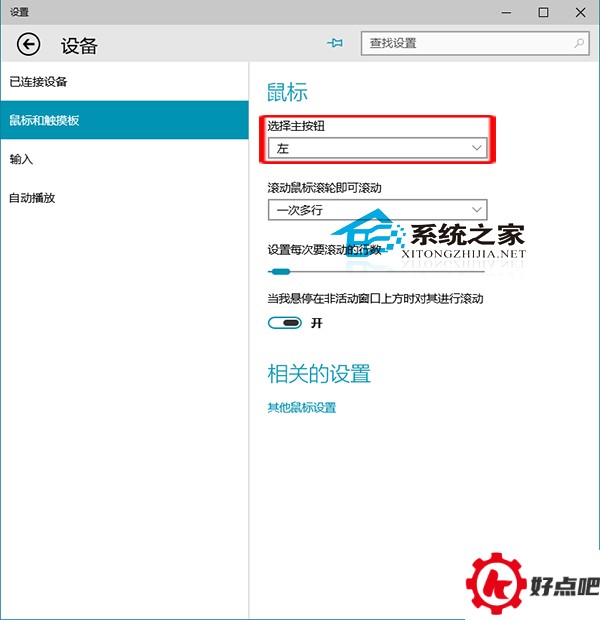Open the 选择主按钮 dropdown showing 左
Image resolution: width=600 pixels, height=620 pixels.
tap(377, 148)
